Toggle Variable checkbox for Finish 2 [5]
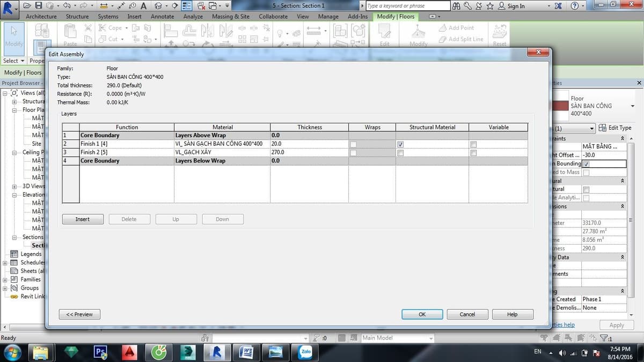The width and height of the screenshot is (644, 362). point(473,153)
